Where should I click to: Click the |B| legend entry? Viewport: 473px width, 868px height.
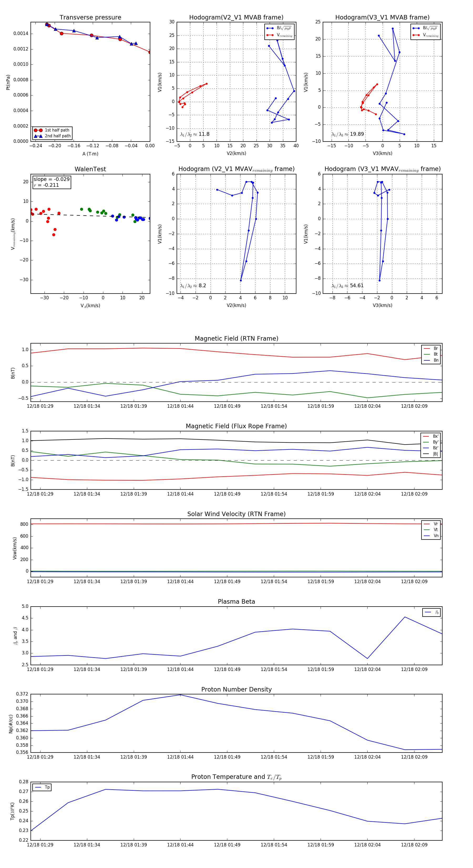click(x=431, y=454)
